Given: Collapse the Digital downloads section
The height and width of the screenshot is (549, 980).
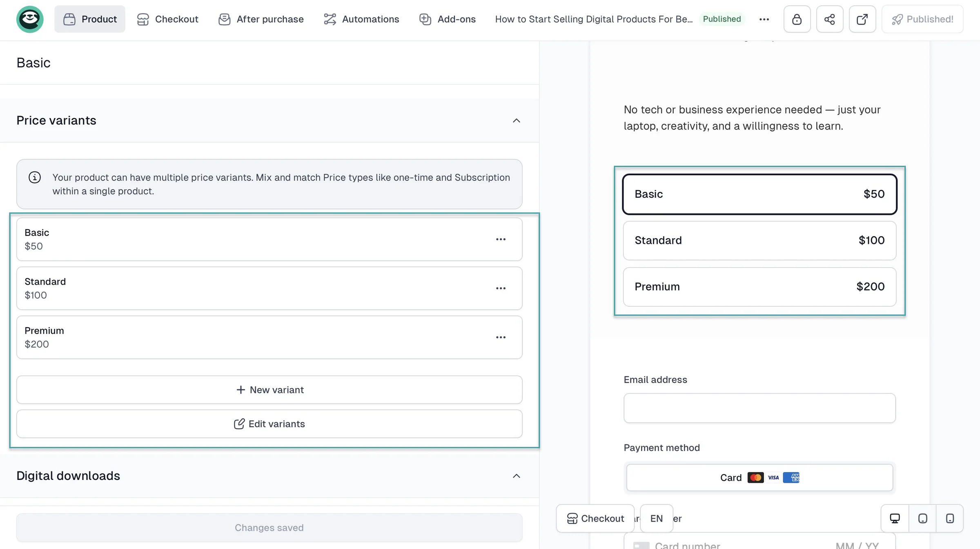Looking at the screenshot, I should click(516, 476).
